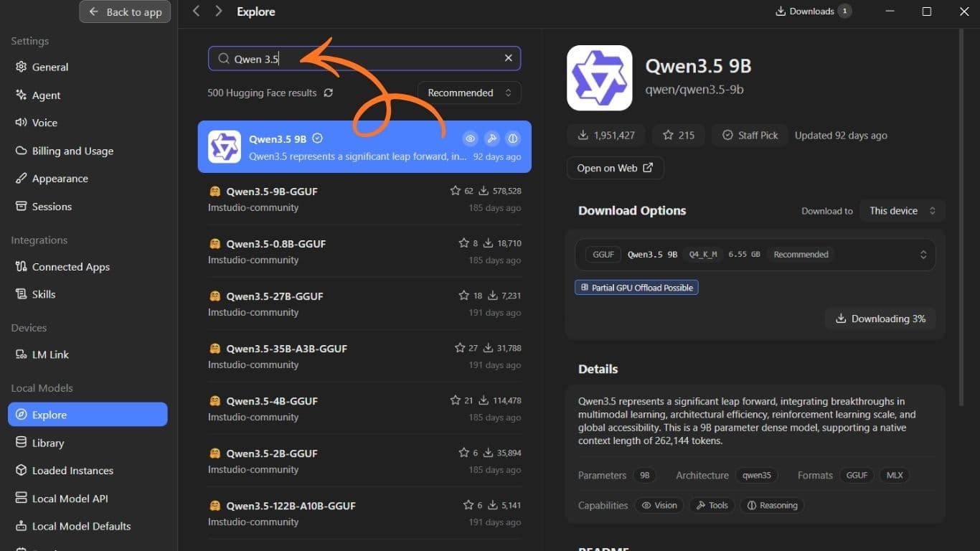Select Explore in Local Models
Image resolution: width=980 pixels, height=551 pixels.
[88, 415]
